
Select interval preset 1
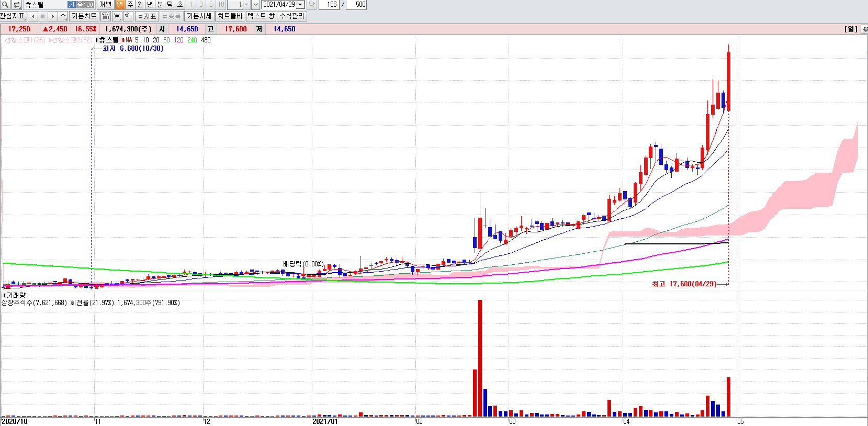coord(191,5)
